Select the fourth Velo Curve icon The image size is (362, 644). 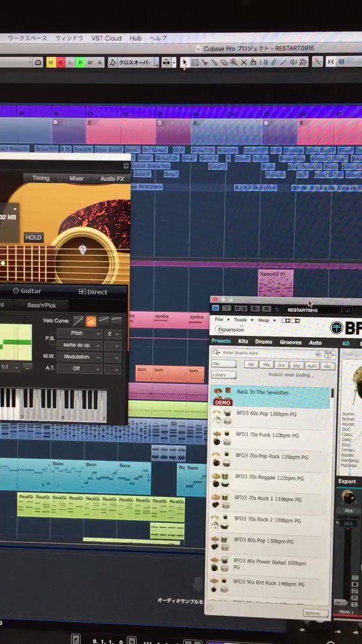pyautogui.click(x=116, y=320)
